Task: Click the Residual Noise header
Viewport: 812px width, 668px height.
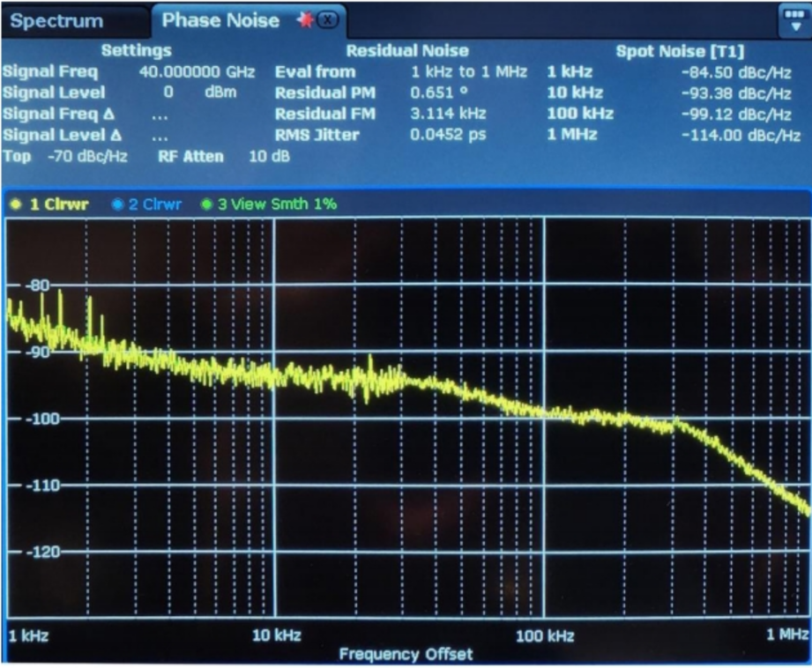Action: 407,51
